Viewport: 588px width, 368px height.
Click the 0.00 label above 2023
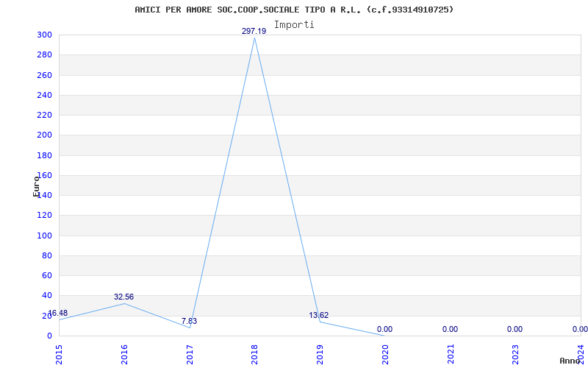515,329
